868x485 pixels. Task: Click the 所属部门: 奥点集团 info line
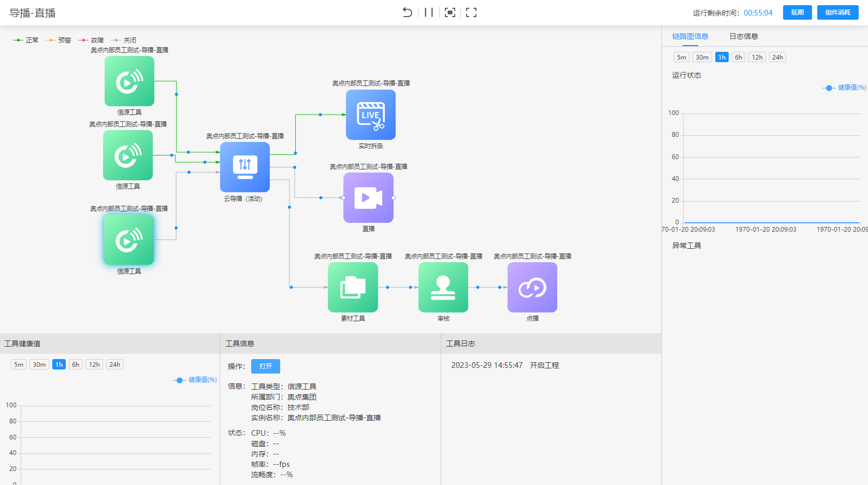(284, 397)
